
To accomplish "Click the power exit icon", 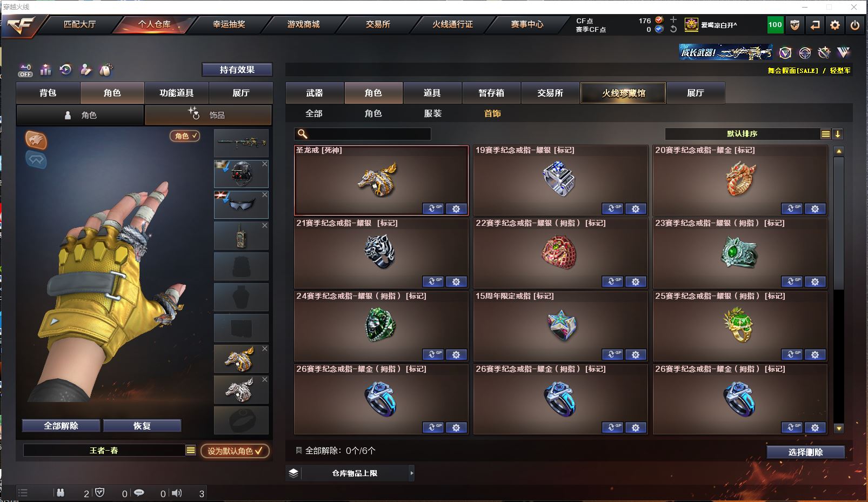I will (x=854, y=25).
